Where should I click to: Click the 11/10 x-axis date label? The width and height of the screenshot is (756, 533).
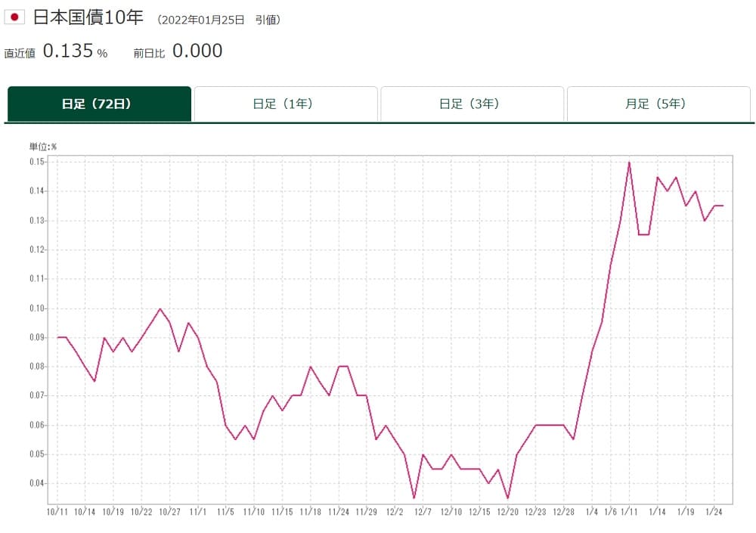pos(253,512)
